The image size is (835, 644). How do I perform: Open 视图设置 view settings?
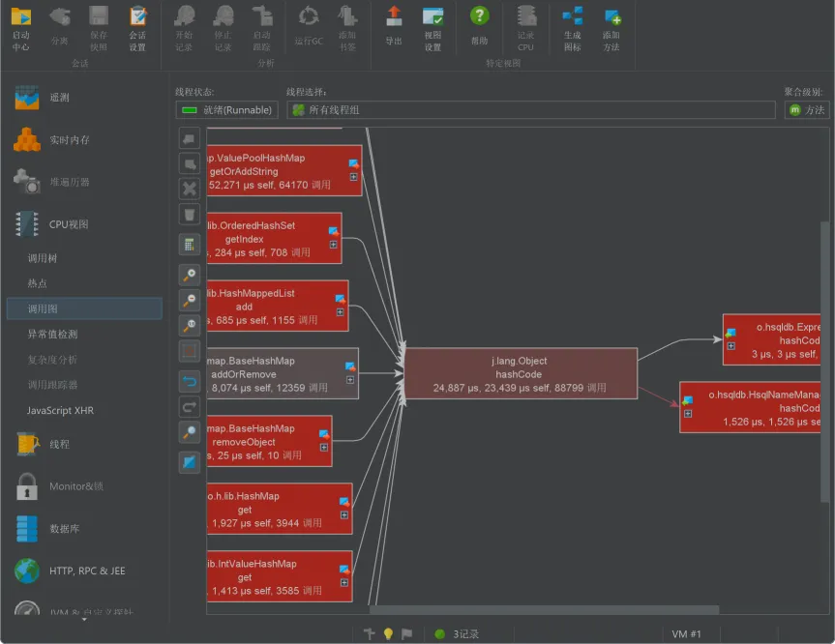pos(432,29)
